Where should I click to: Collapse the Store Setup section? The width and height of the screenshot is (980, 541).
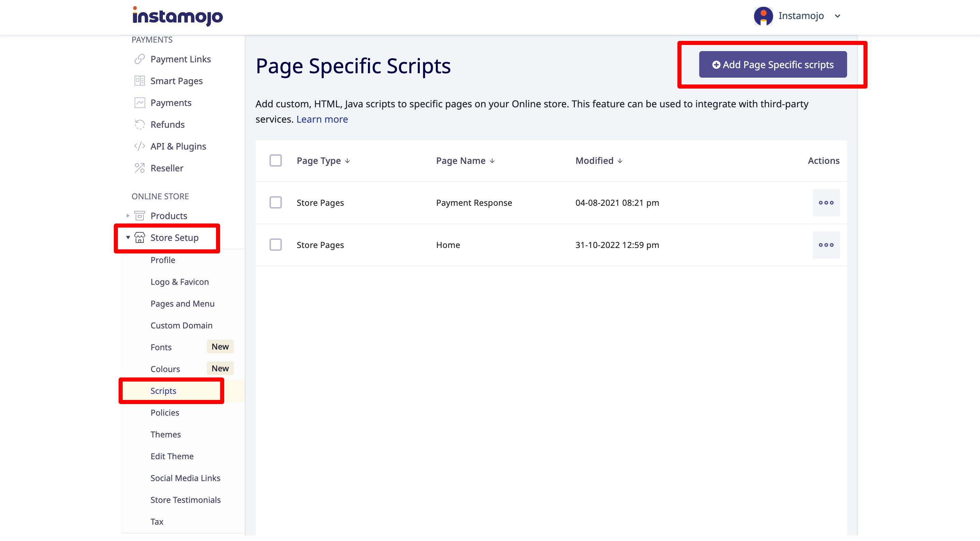tap(128, 237)
